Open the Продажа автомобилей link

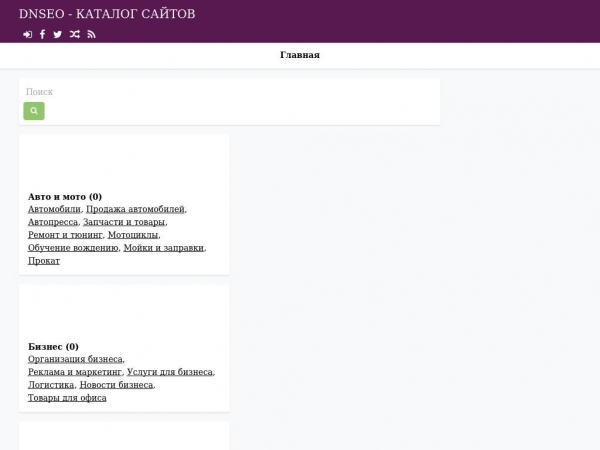click(135, 209)
